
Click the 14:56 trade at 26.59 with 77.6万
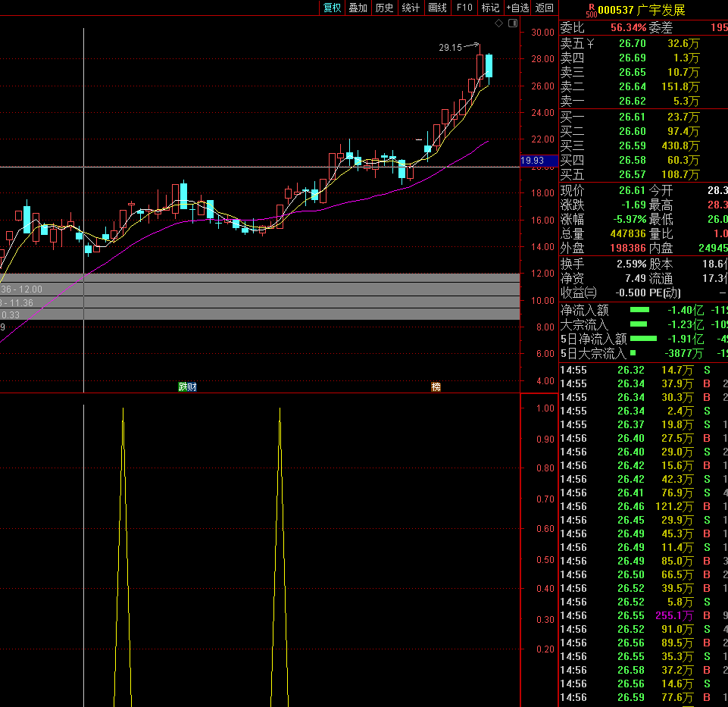[643, 697]
